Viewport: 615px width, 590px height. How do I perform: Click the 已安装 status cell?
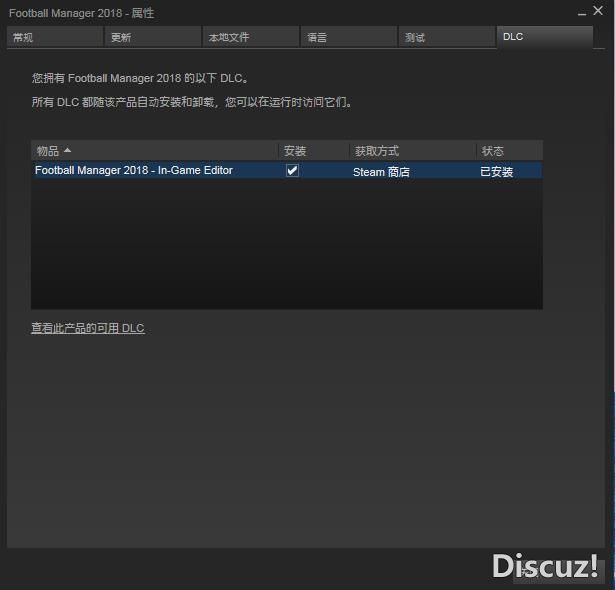[x=497, y=172]
